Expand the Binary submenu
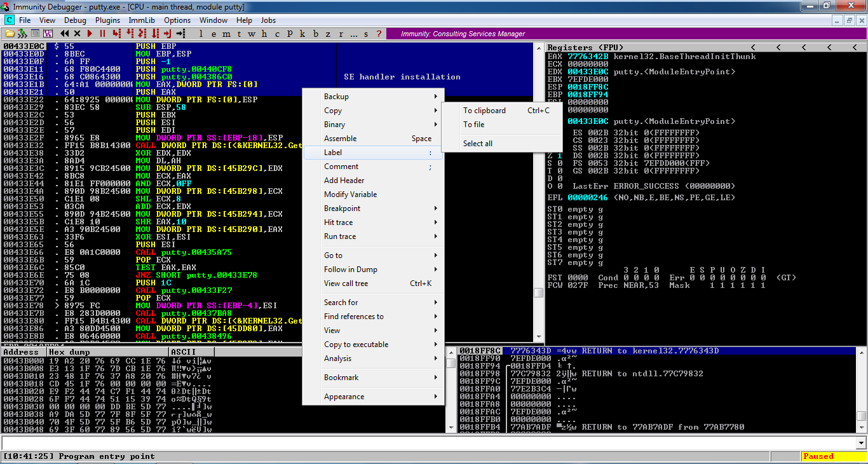This screenshot has width=868, height=464. tap(373, 125)
